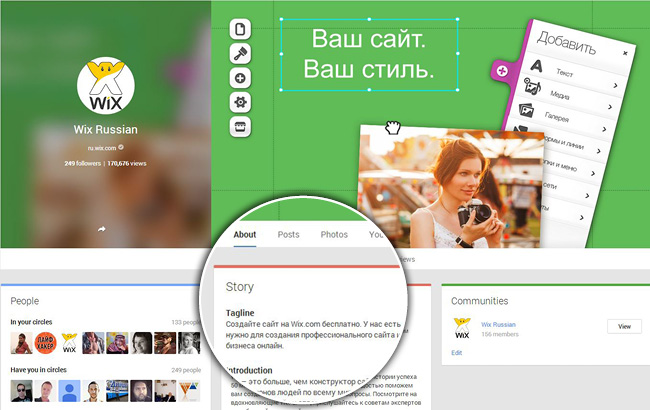This screenshot has width=650, height=410.
Task: Click the store market icon in toolbar
Action: [240, 126]
